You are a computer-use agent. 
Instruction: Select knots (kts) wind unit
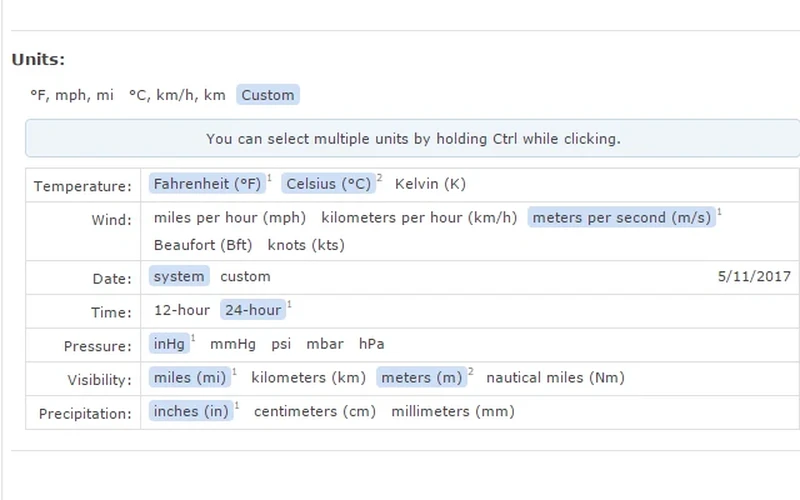[306, 245]
